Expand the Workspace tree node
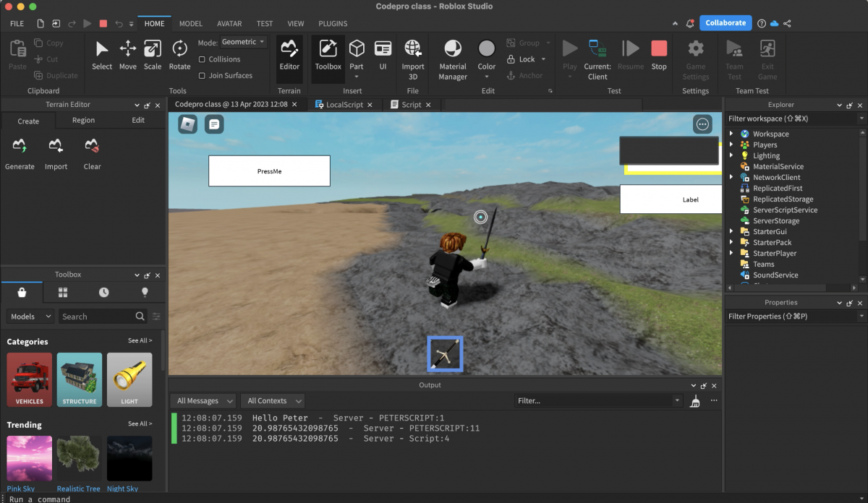868x503 pixels. pos(731,134)
